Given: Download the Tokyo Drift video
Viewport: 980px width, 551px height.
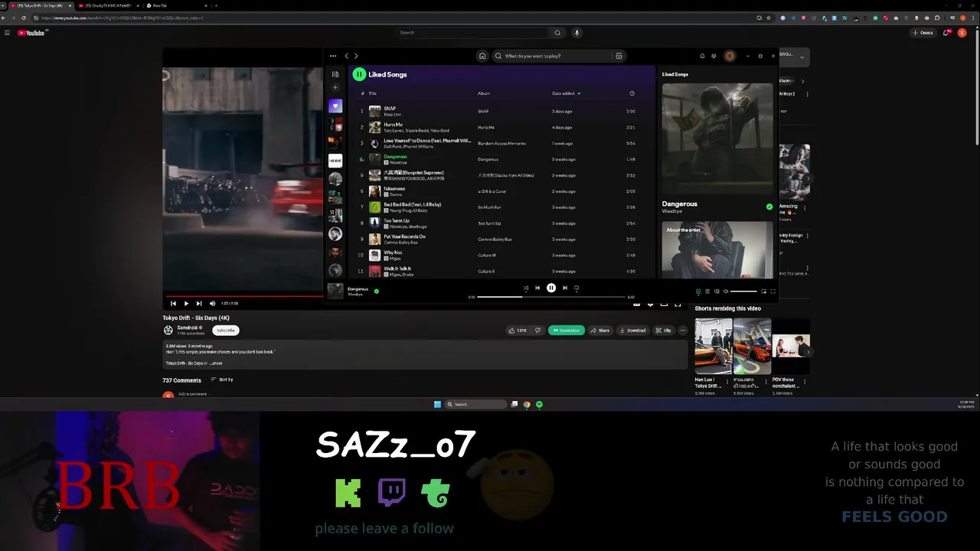Looking at the screenshot, I should pos(633,331).
